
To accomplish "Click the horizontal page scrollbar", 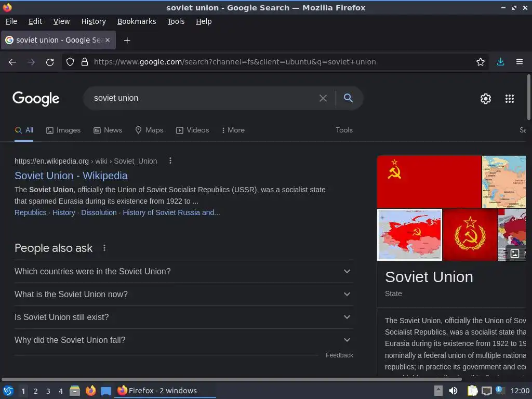I will click(232, 379).
